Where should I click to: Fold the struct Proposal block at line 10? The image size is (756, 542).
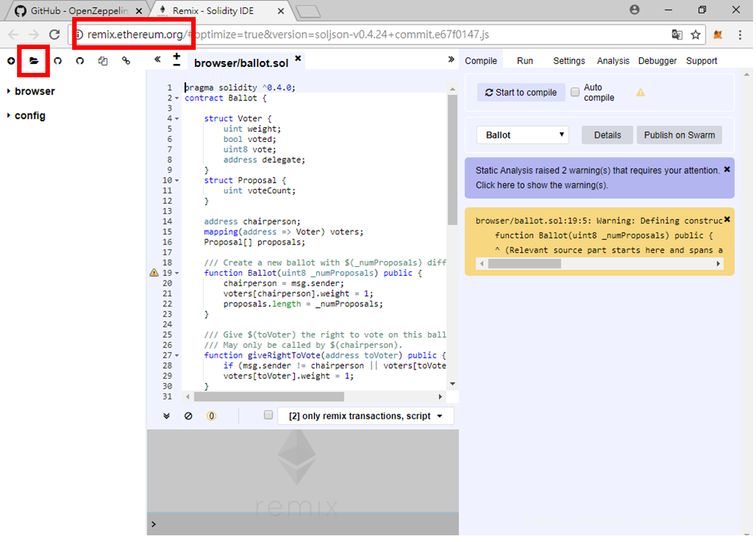(x=177, y=181)
